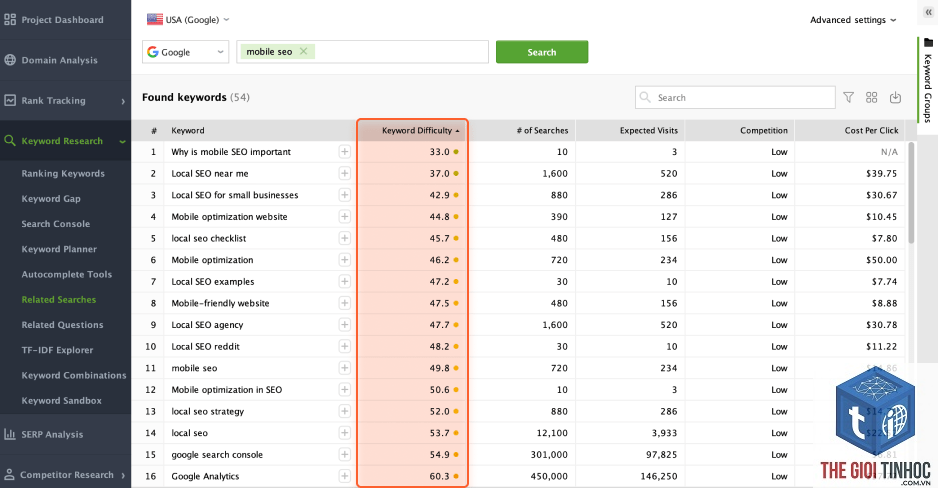Open the Google search engine dropdown
Screen dimensions: 938x488
(x=185, y=52)
